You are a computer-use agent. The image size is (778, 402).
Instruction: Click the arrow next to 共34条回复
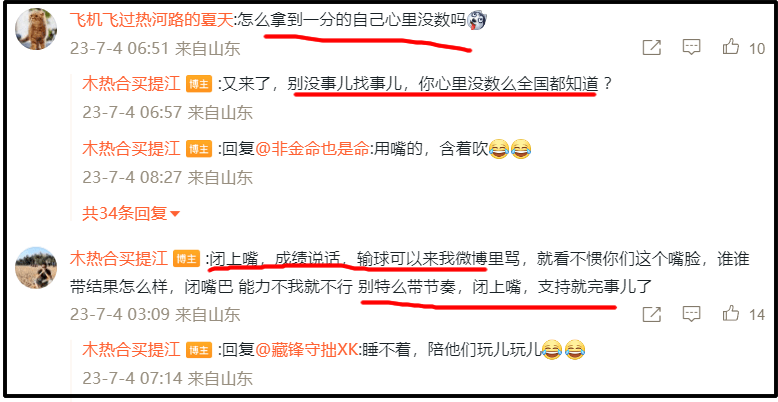[175, 214]
